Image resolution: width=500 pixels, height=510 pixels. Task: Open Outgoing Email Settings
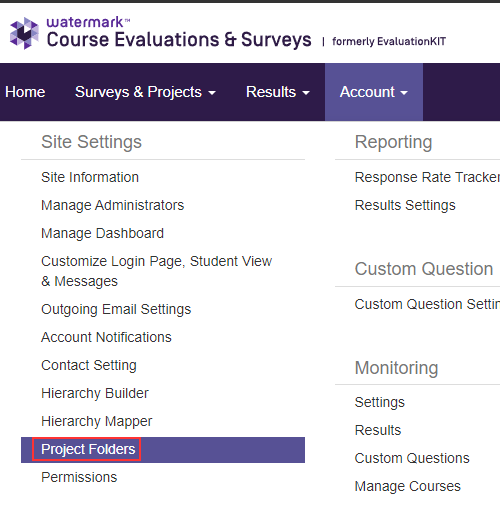(116, 309)
